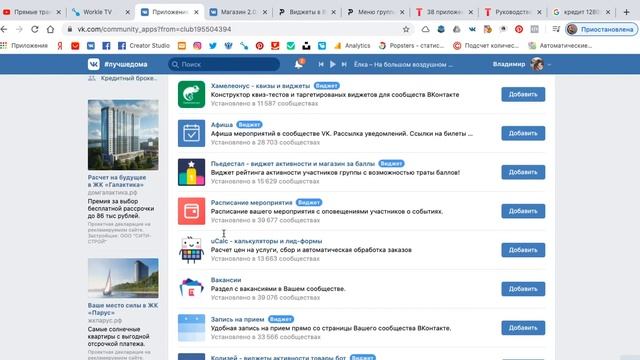
Task: Open the Вакансии title link
Action: point(226,280)
